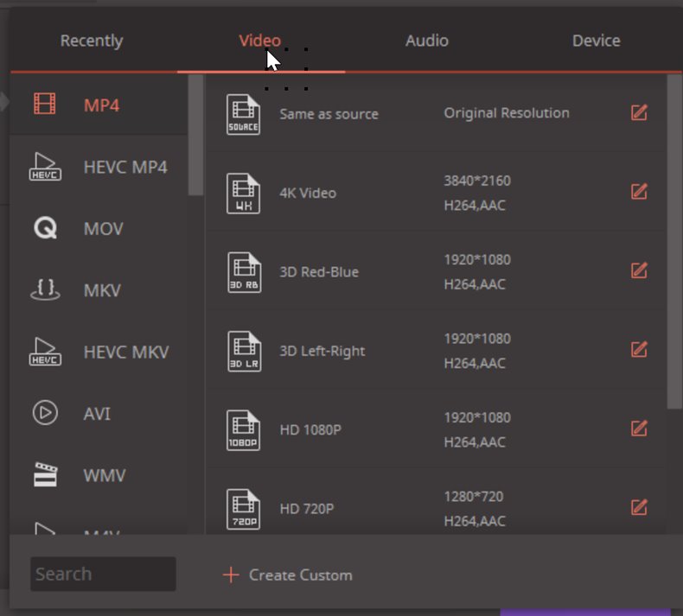Click the HD 1080P H264,AAC codec text
This screenshot has height=616, width=683.
coord(475,442)
